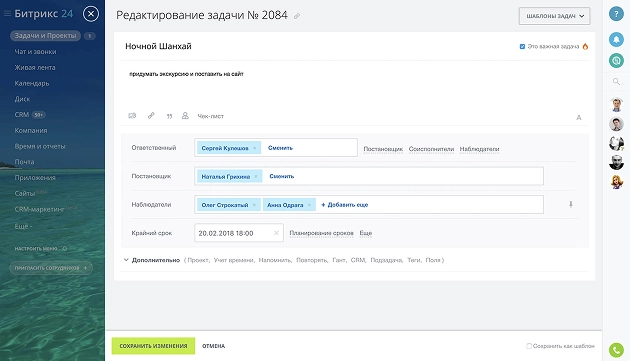
Task: Click 'Гант' in the additional options list
Action: coord(339,260)
